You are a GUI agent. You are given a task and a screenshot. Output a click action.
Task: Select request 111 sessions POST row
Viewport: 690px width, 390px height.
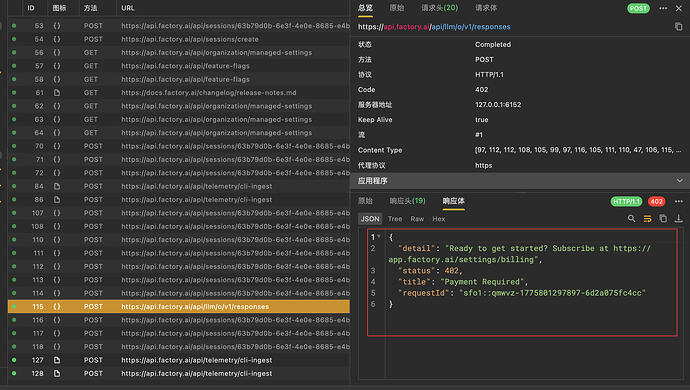point(179,253)
